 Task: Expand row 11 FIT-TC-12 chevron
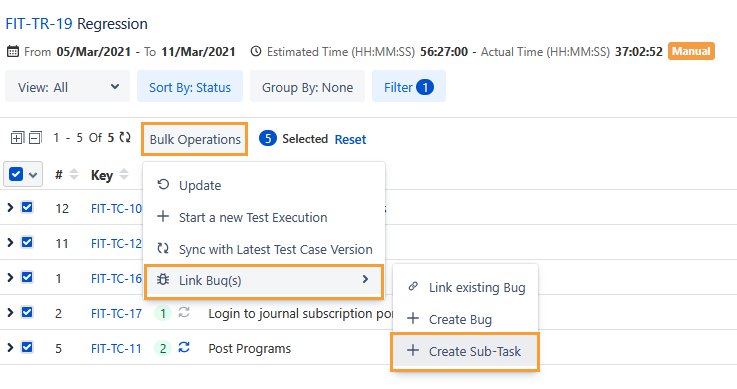tap(10, 242)
